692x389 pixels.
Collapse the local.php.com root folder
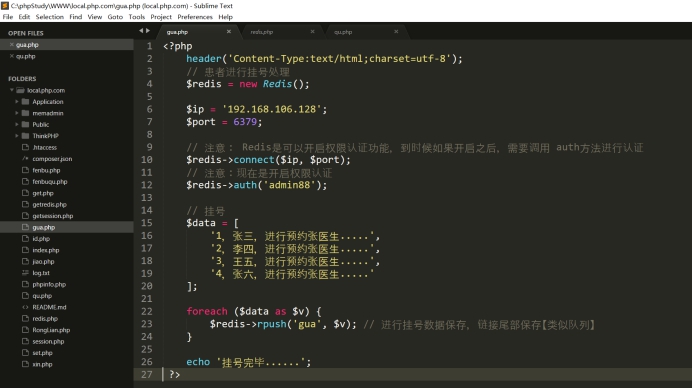pyautogui.click(x=11, y=90)
